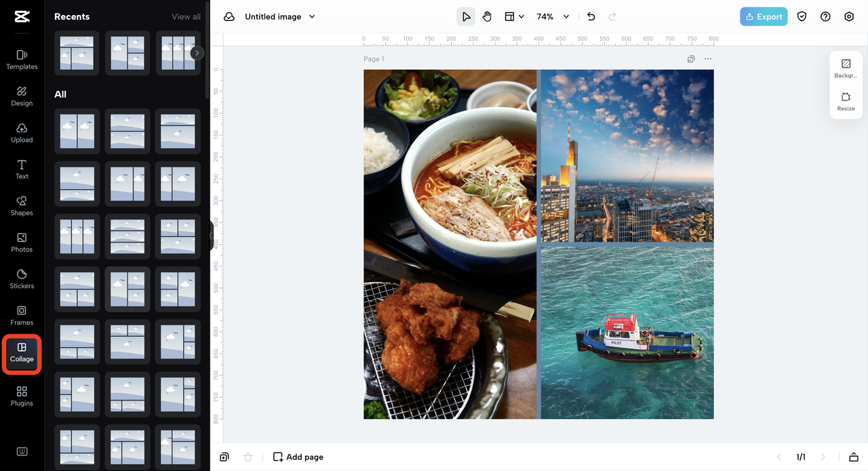Viewport: 868px width, 471px height.
Task: Open the 74% zoom dropdown
Action: click(553, 16)
